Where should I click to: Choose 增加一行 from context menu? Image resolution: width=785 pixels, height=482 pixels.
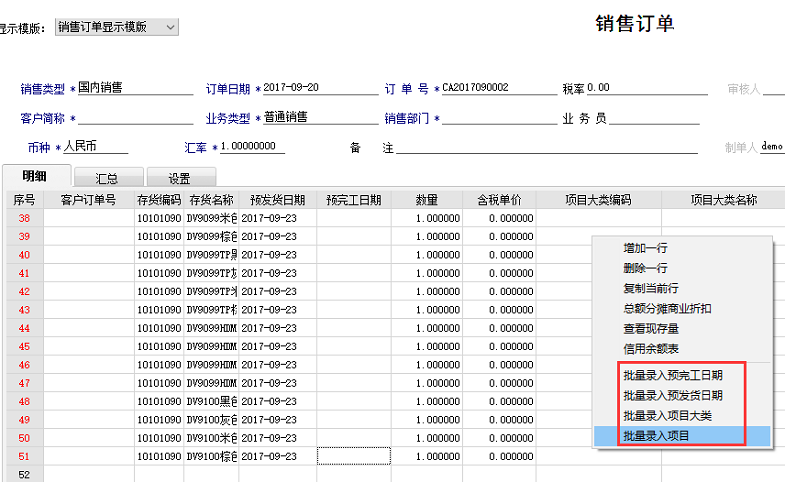(645, 247)
